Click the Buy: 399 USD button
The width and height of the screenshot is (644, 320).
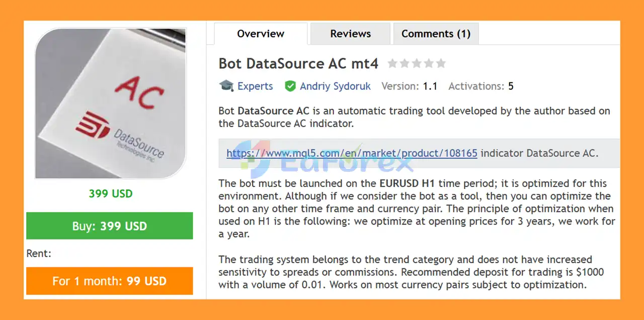point(110,226)
